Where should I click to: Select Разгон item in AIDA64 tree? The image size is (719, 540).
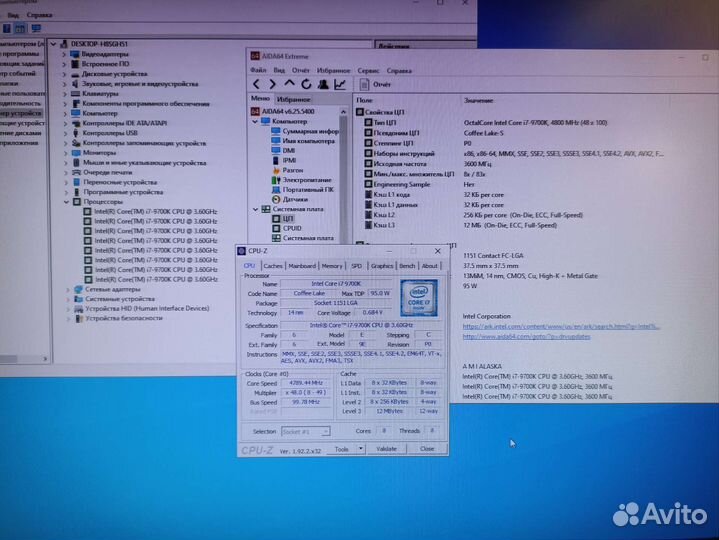288,170
